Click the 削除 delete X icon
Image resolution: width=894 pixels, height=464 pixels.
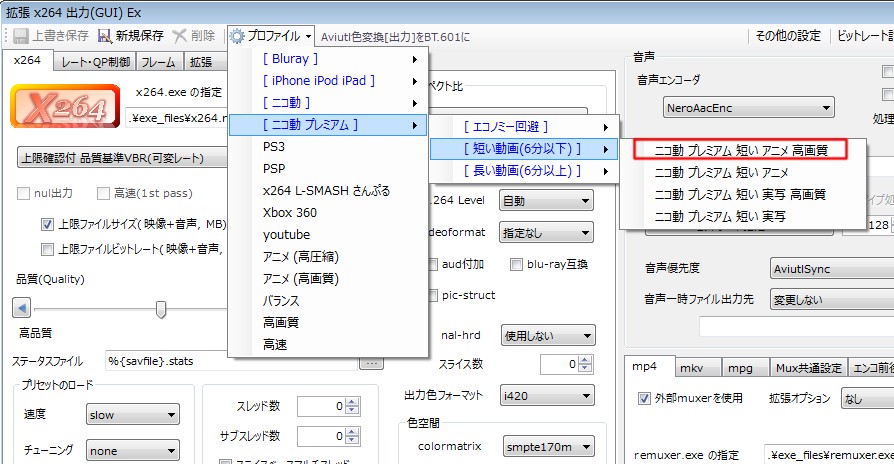pos(180,35)
